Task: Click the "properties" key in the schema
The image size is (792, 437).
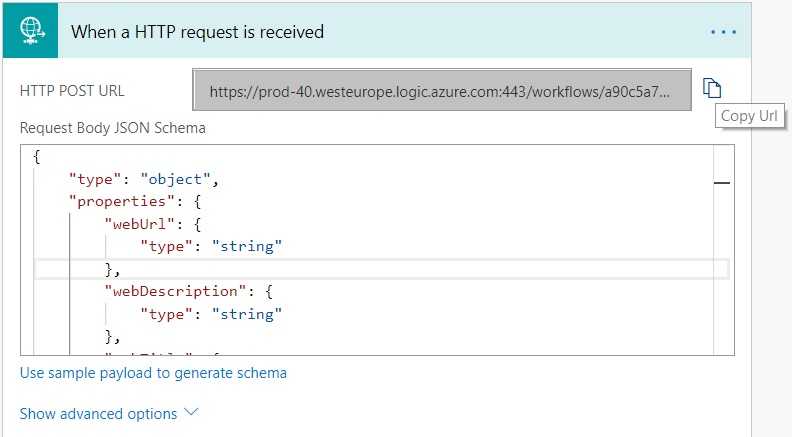Action: pyautogui.click(x=118, y=201)
